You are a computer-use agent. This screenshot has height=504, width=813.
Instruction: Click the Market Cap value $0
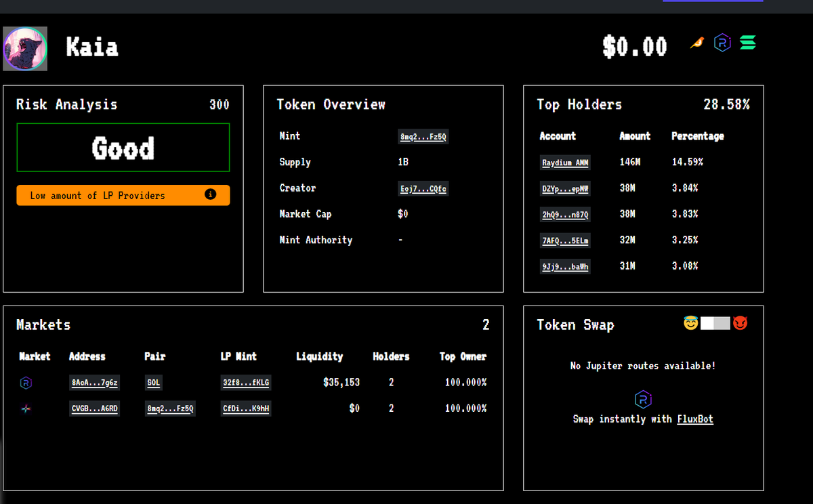403,214
